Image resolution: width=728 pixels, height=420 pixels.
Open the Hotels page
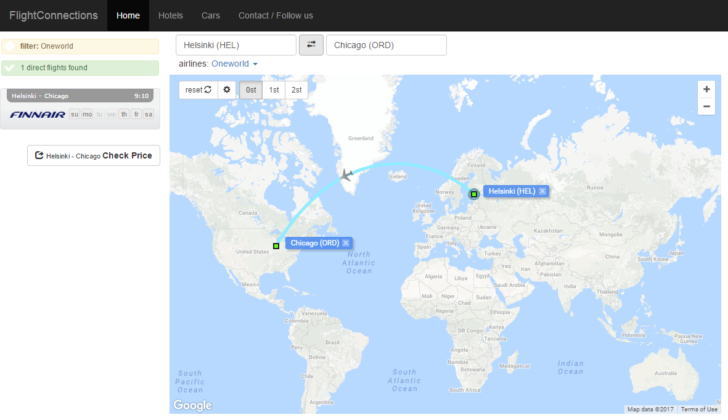(x=170, y=15)
